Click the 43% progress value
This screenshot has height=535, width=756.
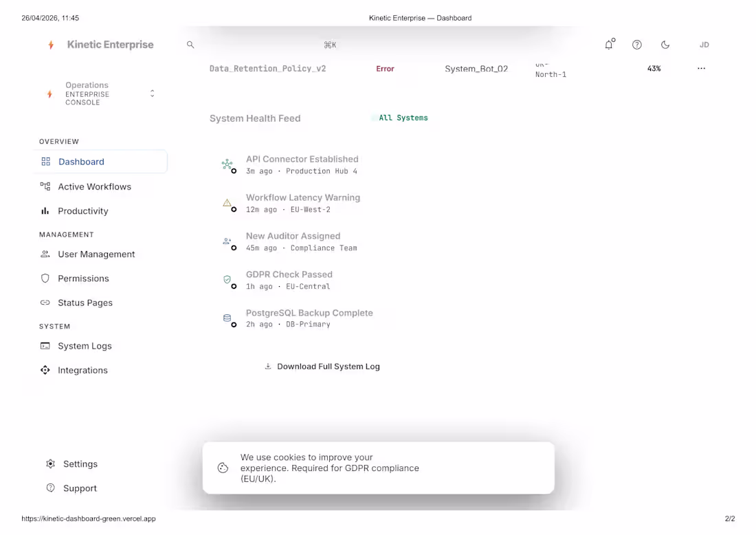point(654,68)
